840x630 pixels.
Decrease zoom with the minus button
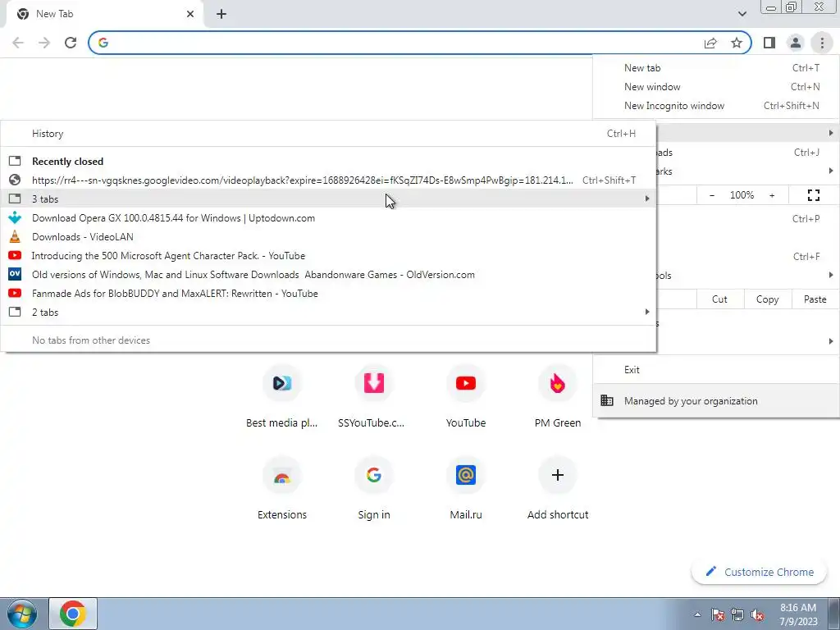coord(711,195)
